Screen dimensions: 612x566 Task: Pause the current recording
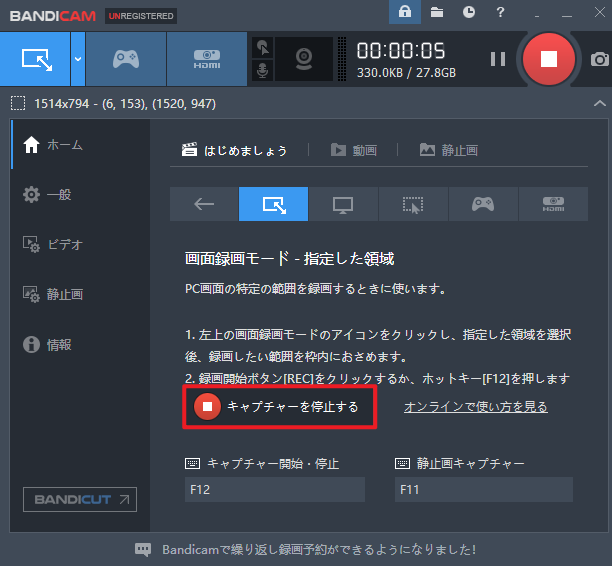click(498, 59)
